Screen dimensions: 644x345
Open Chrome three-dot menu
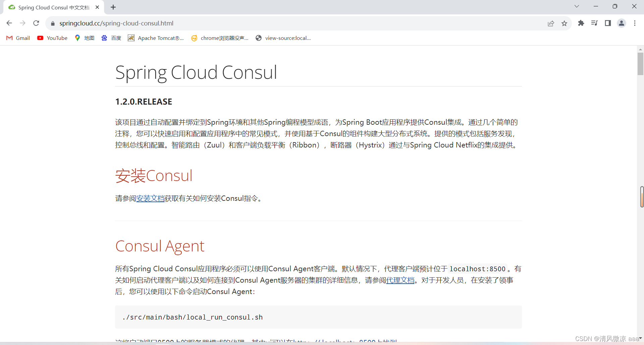pos(635,23)
